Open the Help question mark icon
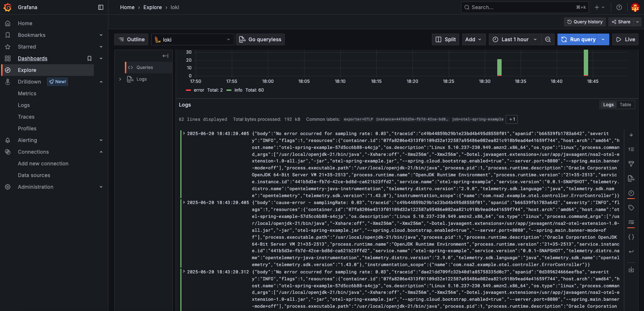 point(619,7)
